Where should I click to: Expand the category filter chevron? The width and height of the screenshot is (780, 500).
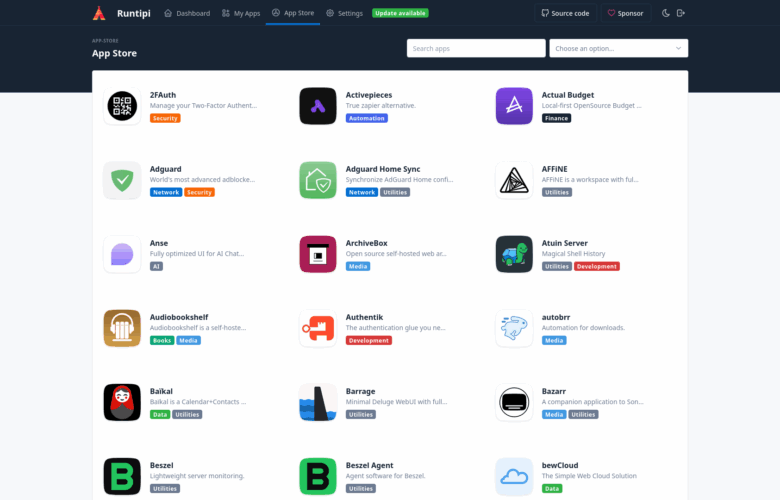coord(679,48)
